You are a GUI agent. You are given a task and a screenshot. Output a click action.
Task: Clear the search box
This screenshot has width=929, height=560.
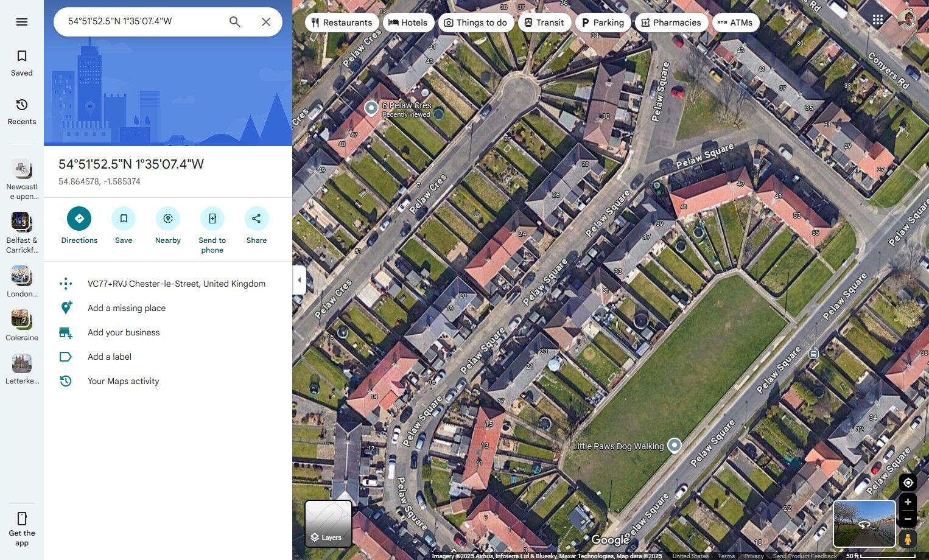(x=266, y=22)
